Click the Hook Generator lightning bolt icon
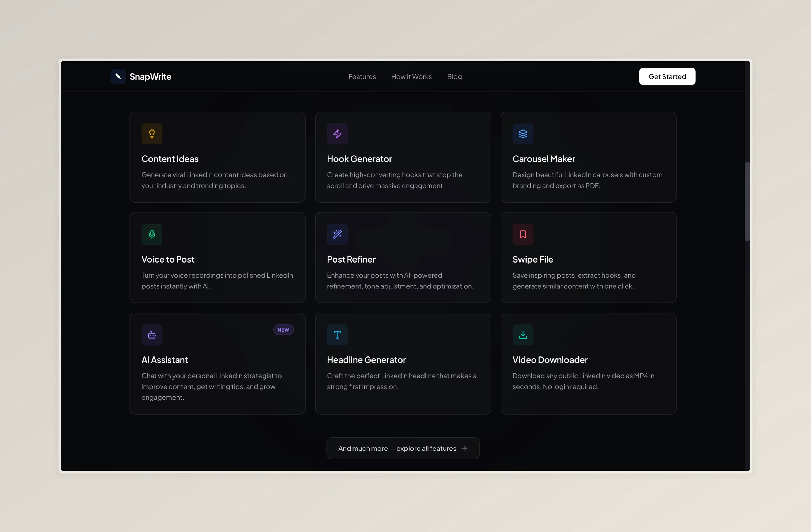Image resolution: width=811 pixels, height=532 pixels. (337, 134)
